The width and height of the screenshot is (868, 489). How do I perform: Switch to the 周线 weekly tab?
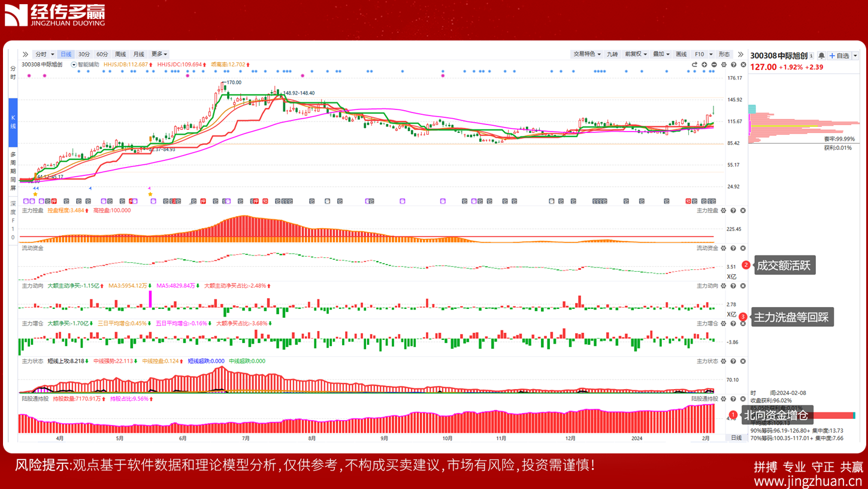(120, 54)
